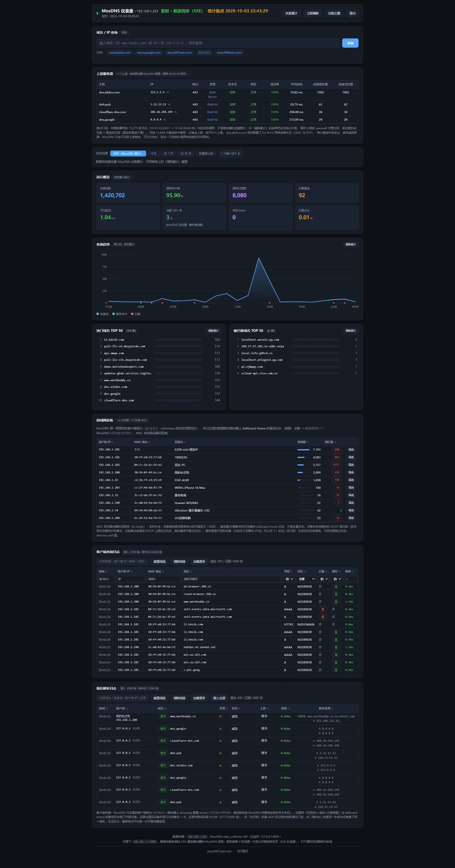Screen dimensions: 455x868
Task: Open the 状态 filter dropdown showing 全部
Action: [x=306, y=579]
